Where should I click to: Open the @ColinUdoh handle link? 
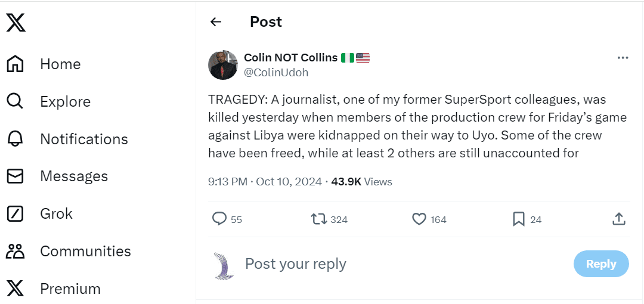[276, 73]
